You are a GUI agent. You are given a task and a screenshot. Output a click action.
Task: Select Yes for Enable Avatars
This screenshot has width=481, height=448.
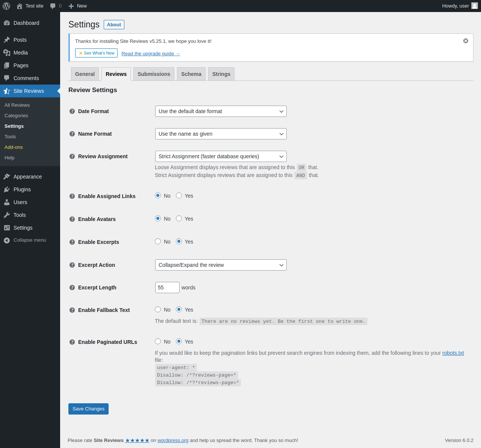pyautogui.click(x=179, y=218)
